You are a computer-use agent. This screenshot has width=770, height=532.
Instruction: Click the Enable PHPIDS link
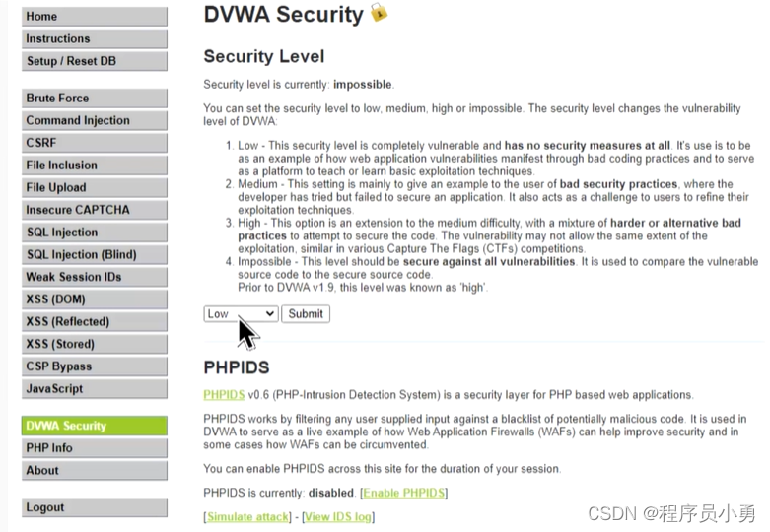pyautogui.click(x=403, y=493)
